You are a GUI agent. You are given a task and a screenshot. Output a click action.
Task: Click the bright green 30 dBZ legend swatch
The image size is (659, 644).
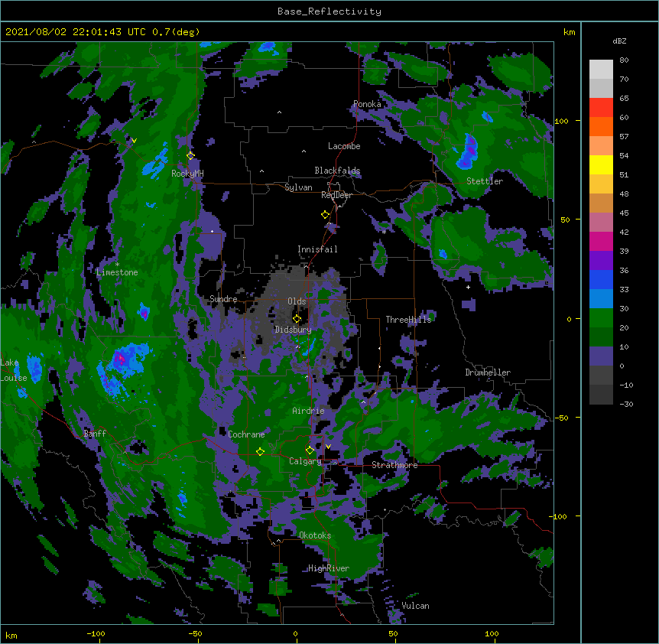click(601, 318)
